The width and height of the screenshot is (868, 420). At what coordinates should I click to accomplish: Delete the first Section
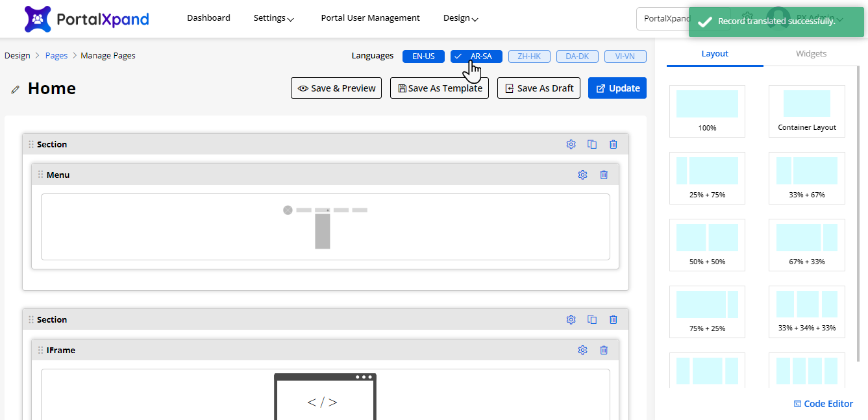click(614, 144)
